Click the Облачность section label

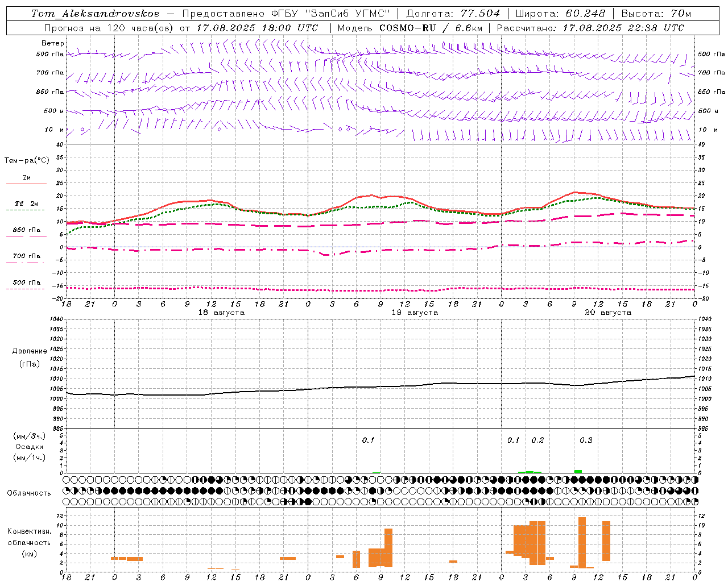(29, 493)
